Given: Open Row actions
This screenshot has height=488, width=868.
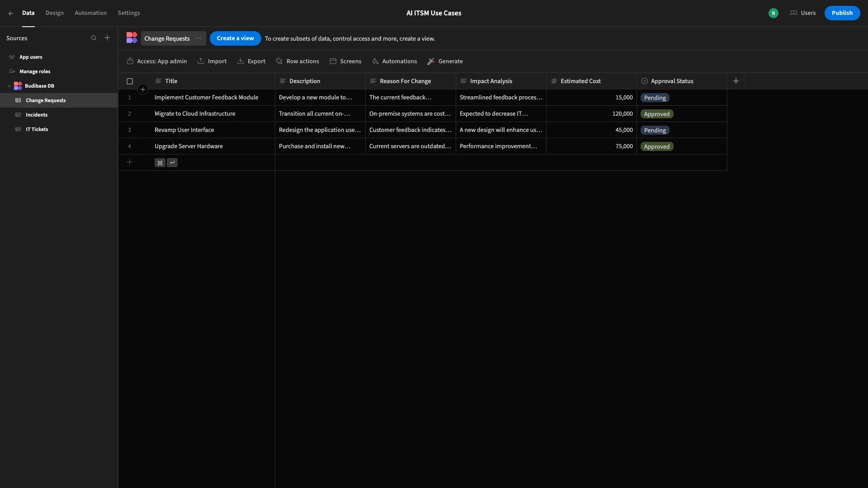Looking at the screenshot, I should coord(297,61).
